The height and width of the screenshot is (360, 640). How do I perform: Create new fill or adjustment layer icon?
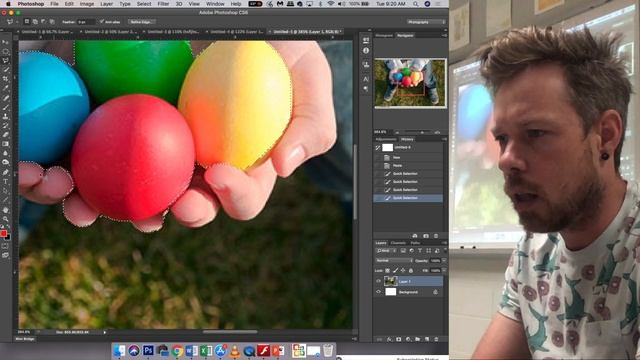[408, 339]
